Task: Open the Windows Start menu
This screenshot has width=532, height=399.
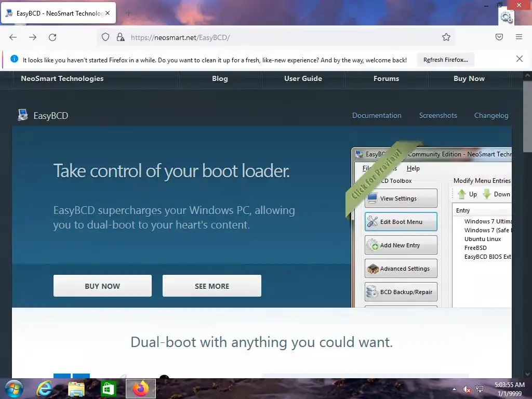Action: pos(14,389)
